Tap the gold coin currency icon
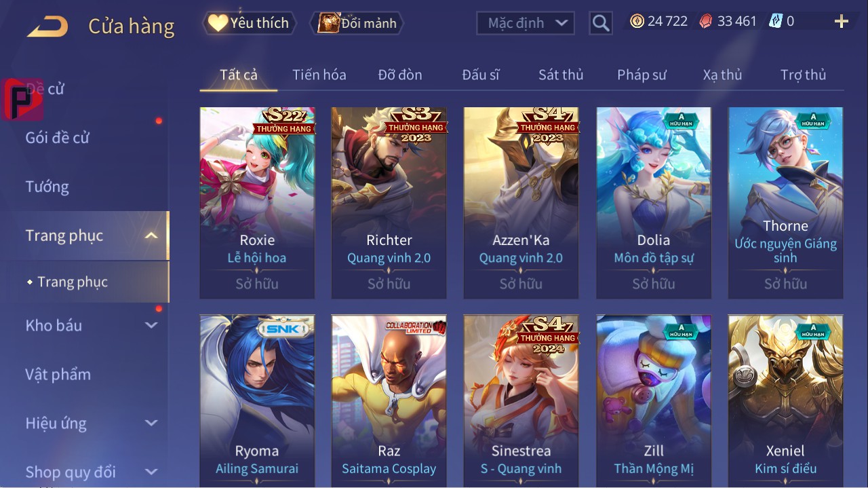The width and height of the screenshot is (868, 488). pyautogui.click(x=637, y=21)
